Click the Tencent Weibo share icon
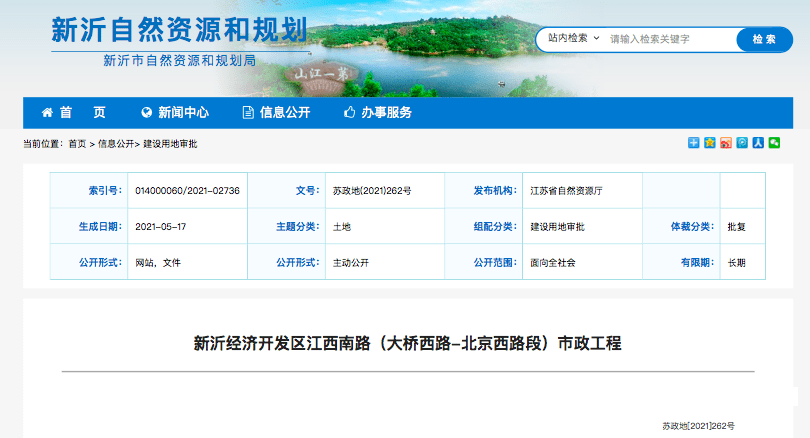Viewport: 810px width, 438px height. click(x=742, y=143)
